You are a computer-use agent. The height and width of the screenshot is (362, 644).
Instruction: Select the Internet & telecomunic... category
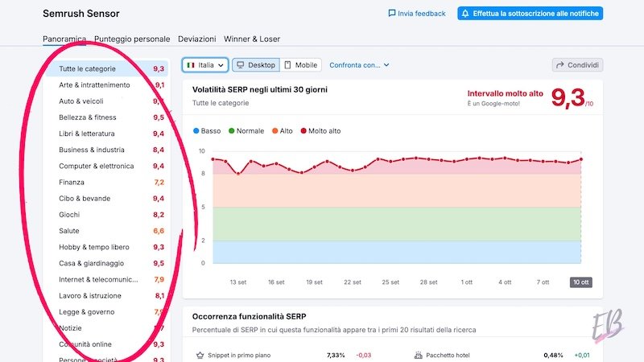(x=107, y=279)
